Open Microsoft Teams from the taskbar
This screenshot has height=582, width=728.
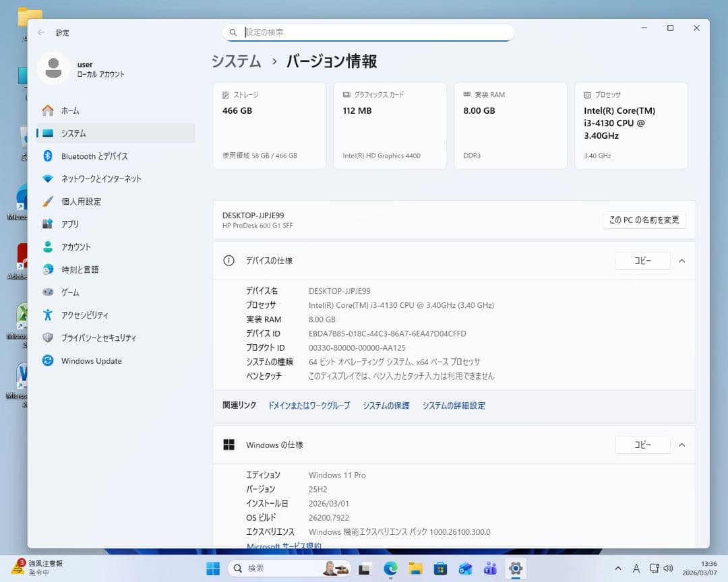(x=490, y=568)
